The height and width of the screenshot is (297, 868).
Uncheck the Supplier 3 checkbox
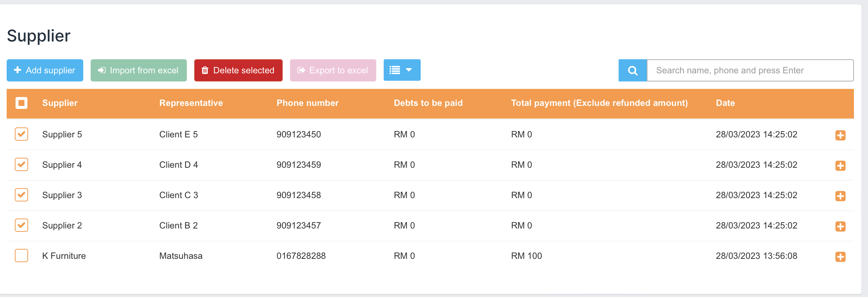tap(21, 195)
